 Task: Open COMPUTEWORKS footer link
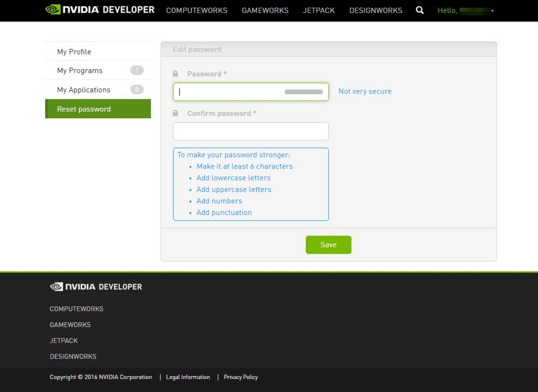click(77, 309)
